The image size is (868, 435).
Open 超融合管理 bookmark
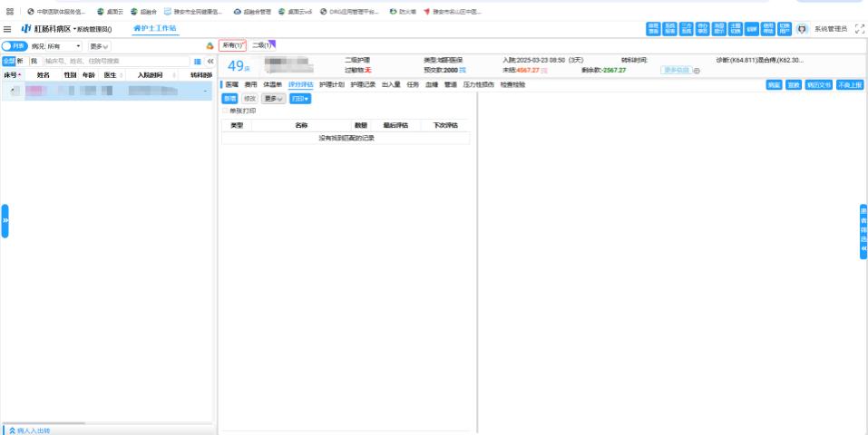pyautogui.click(x=252, y=11)
